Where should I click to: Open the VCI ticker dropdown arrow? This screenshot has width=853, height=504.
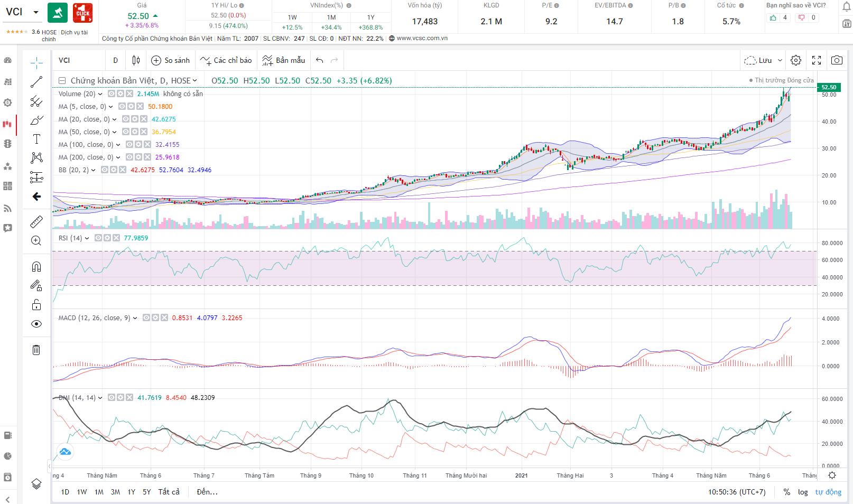click(x=36, y=12)
